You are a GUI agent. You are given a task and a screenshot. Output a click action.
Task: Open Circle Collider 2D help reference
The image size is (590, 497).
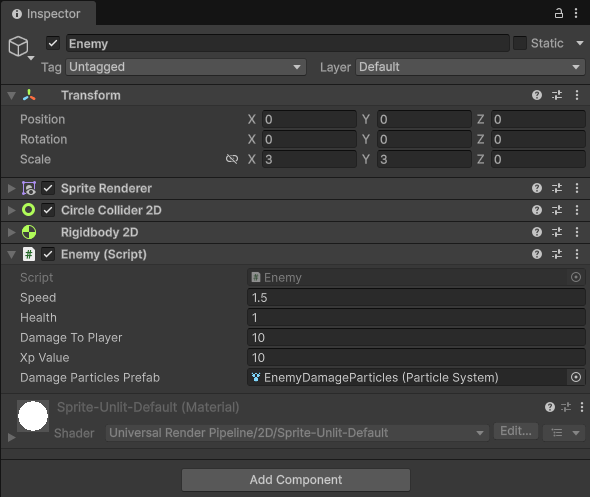click(x=537, y=210)
